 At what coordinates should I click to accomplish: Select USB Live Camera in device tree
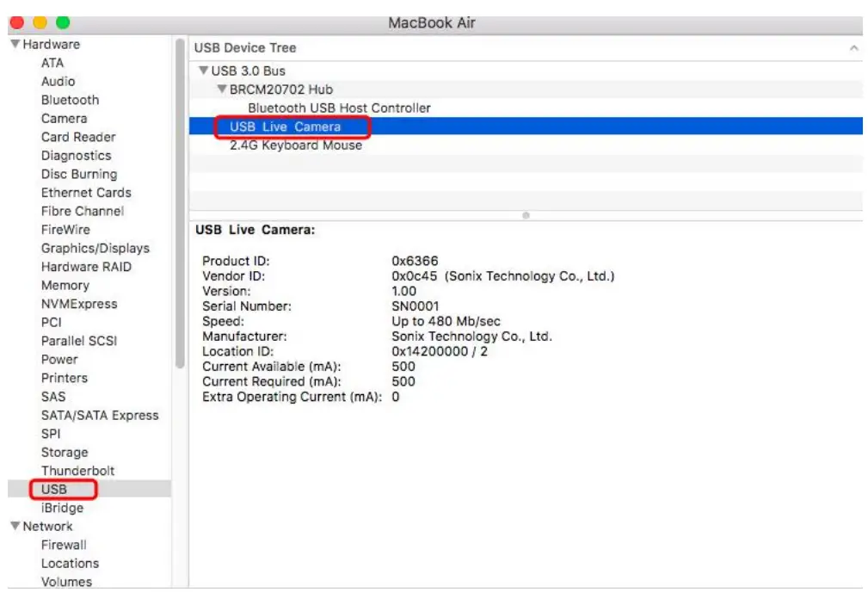coord(285,127)
